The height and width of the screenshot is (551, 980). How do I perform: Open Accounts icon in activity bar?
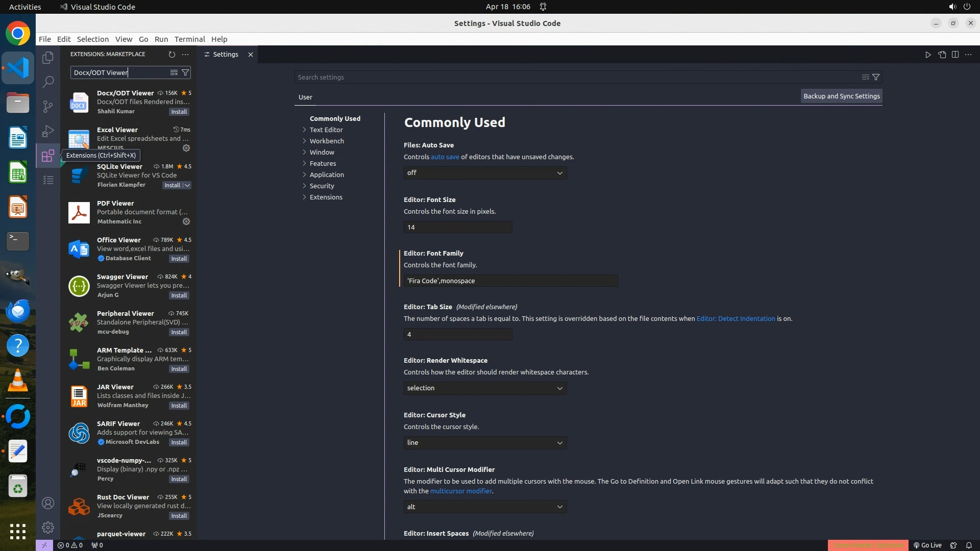(48, 503)
